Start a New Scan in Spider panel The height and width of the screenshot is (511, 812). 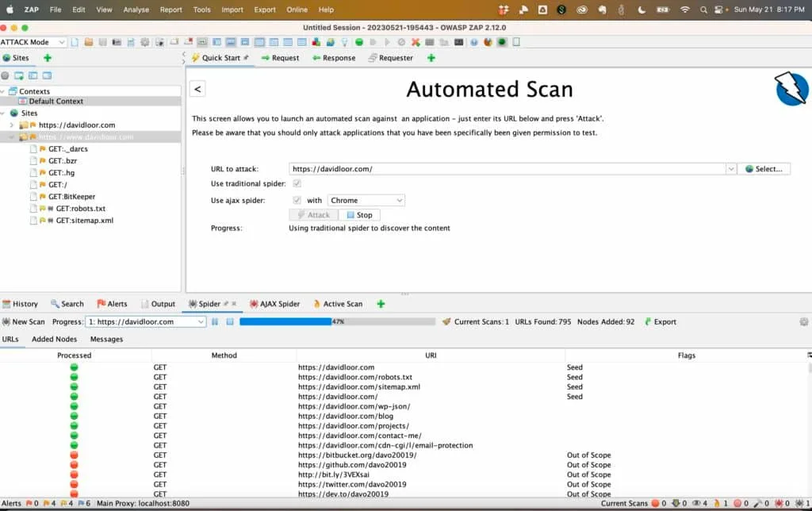coord(23,322)
